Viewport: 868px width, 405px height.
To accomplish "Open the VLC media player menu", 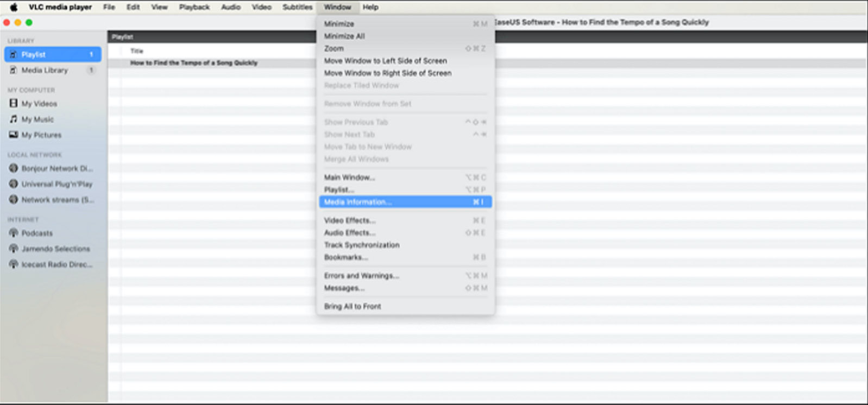I will click(x=60, y=7).
